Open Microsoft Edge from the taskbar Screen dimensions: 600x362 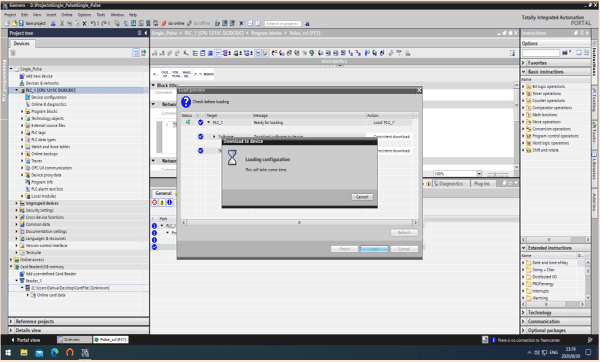(x=54, y=352)
